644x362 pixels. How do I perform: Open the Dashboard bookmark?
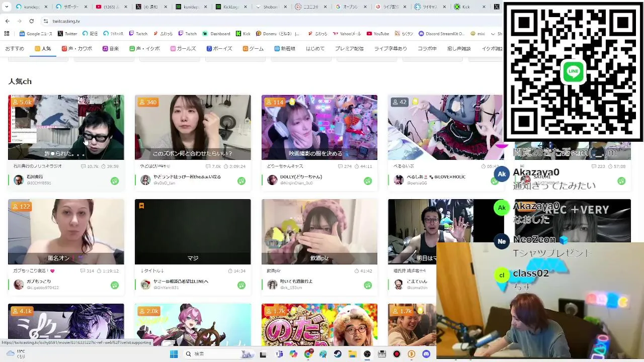point(216,34)
